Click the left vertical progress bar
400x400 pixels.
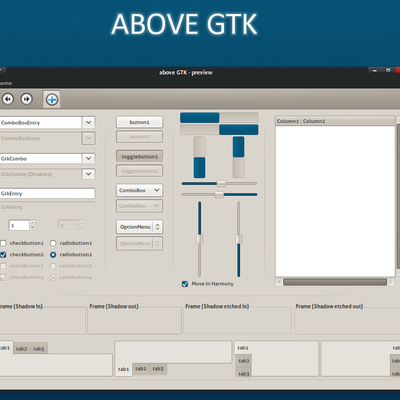point(199,157)
